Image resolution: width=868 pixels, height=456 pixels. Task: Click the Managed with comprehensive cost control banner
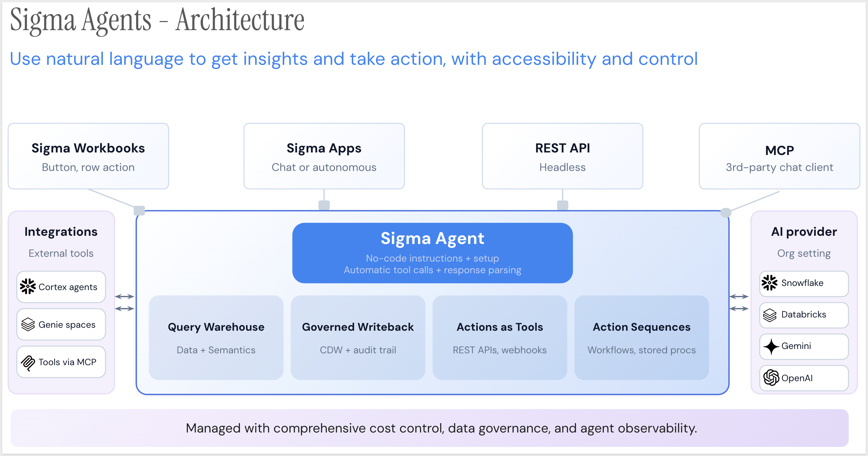(430, 428)
